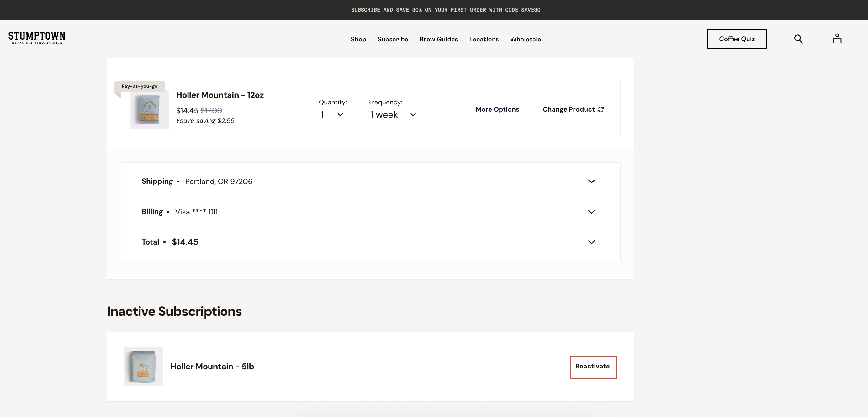Click the refresh icon beside Change Product
The image size is (868, 417).
[601, 109]
